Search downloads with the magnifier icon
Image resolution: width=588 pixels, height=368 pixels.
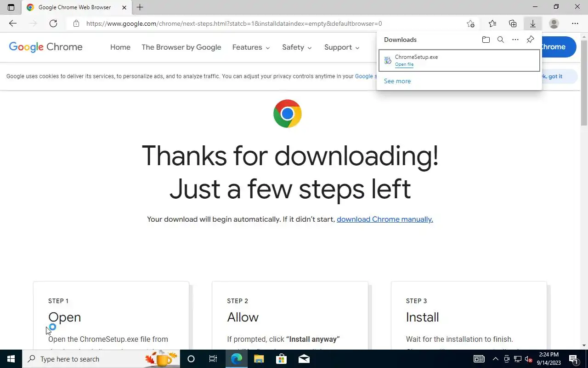pyautogui.click(x=501, y=40)
